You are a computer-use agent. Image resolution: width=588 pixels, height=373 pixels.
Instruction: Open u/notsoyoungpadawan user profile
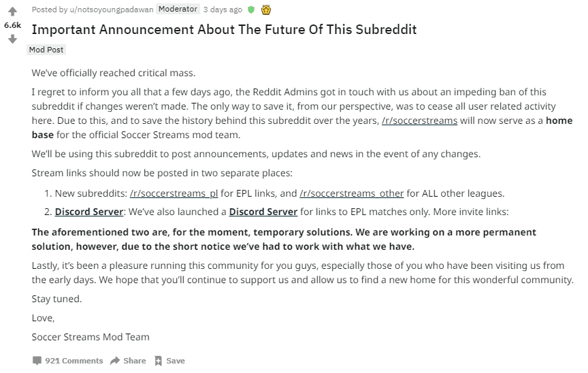[x=111, y=10]
